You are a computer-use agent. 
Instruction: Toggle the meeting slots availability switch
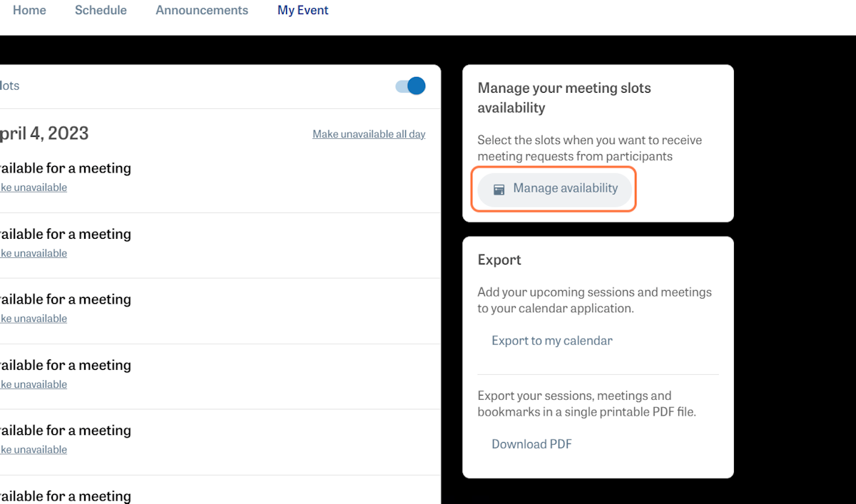408,85
